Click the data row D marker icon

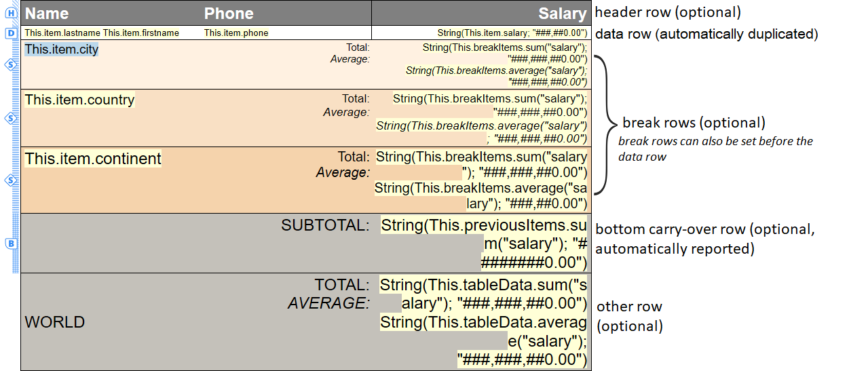11,33
